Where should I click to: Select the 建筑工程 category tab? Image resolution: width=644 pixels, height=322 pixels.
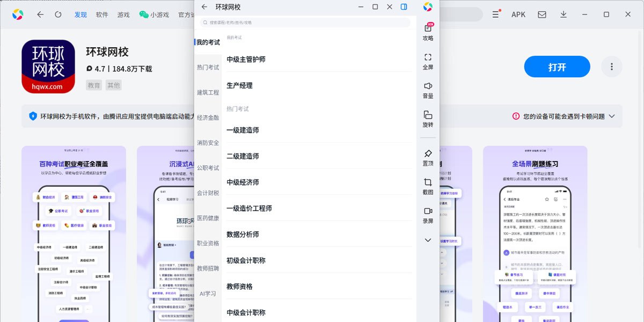pos(208,92)
